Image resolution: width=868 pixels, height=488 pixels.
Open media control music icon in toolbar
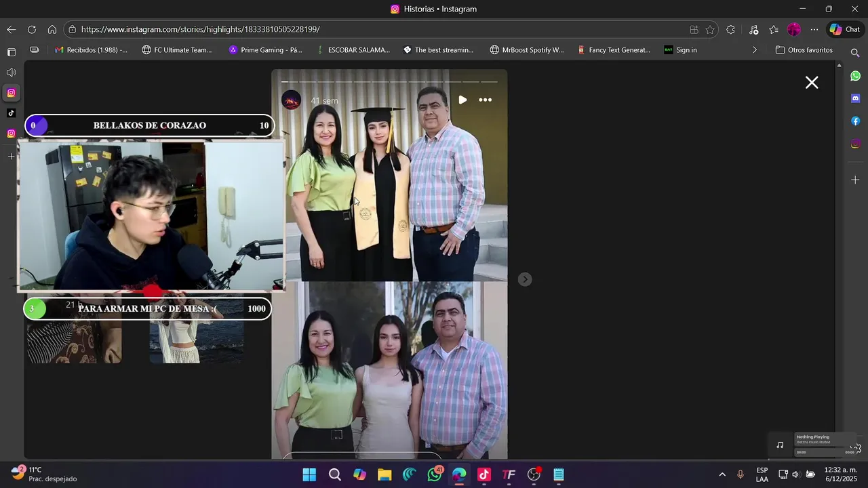[x=753, y=30]
